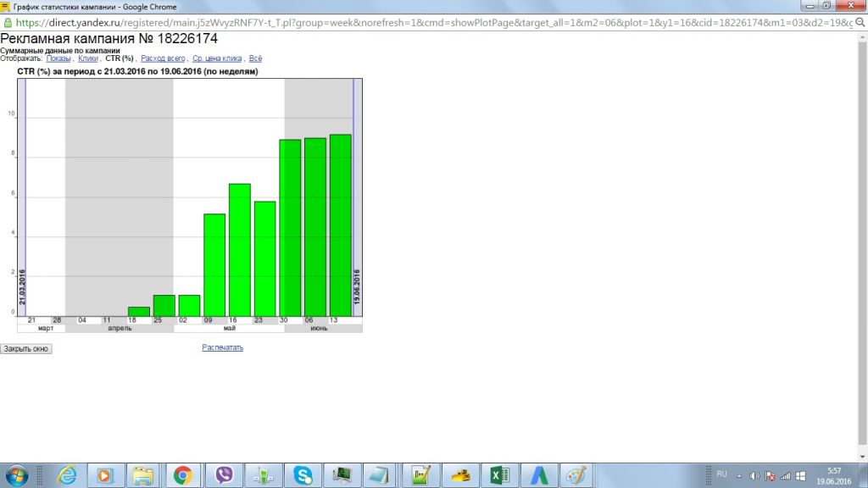Open Windows Media Player from the taskbar
This screenshot has width=868, height=488.
(104, 475)
